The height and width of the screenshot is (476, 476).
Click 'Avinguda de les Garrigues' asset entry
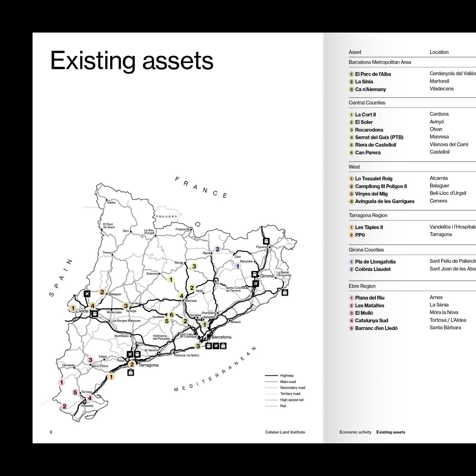click(385, 201)
